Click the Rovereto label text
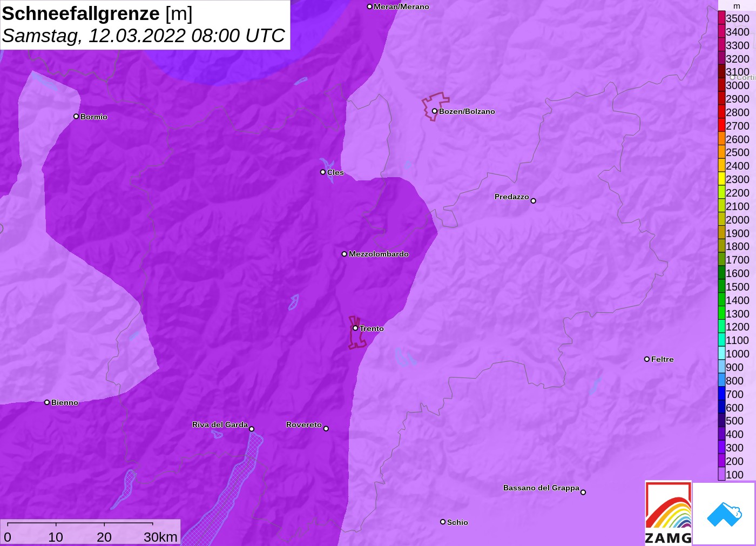The image size is (756, 546). click(x=304, y=424)
